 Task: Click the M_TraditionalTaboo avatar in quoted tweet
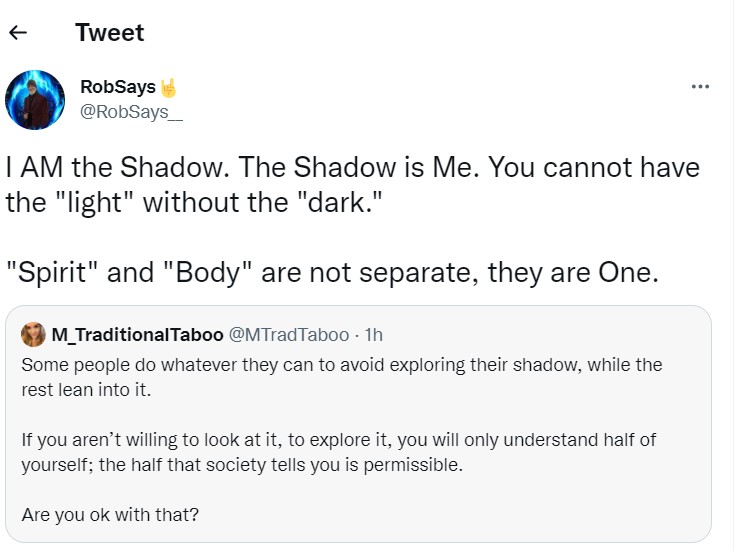pyautogui.click(x=32, y=334)
